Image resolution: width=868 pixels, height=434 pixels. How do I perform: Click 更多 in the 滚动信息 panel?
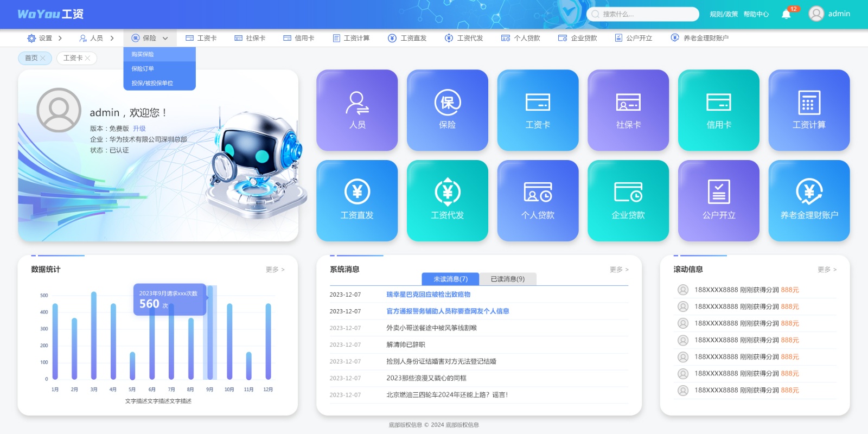pyautogui.click(x=827, y=269)
